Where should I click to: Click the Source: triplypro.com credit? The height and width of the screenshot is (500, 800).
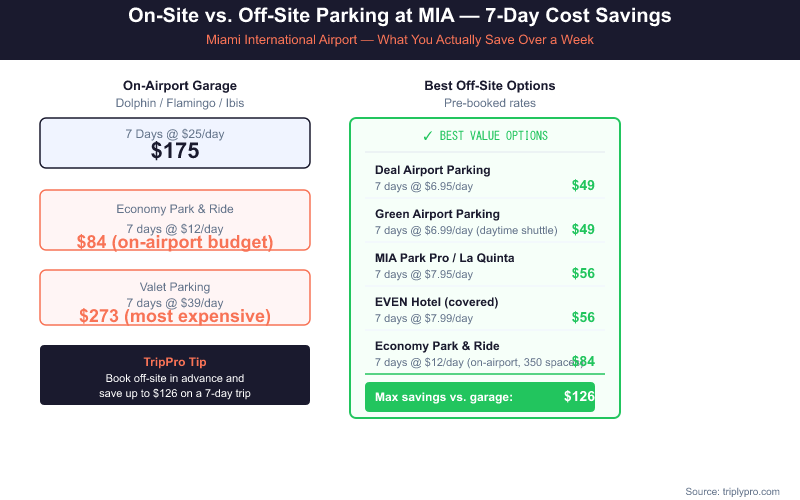733,491
